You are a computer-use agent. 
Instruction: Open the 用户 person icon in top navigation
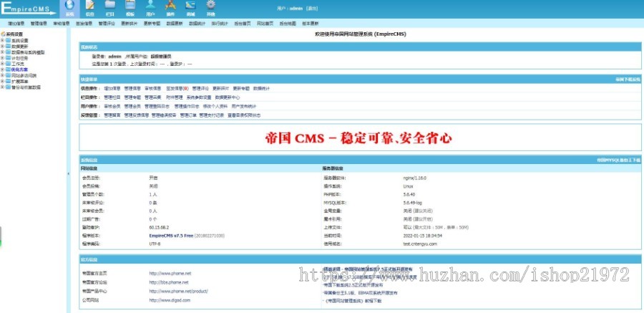point(151,5)
